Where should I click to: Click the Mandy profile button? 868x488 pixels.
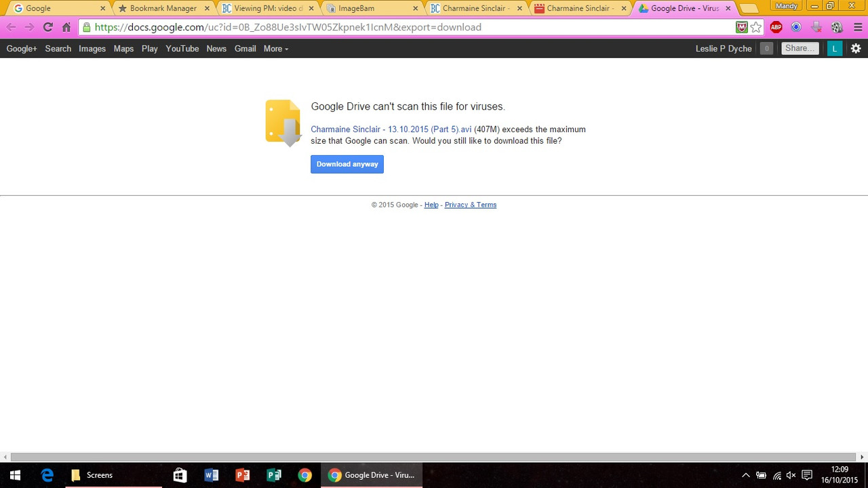pos(786,5)
